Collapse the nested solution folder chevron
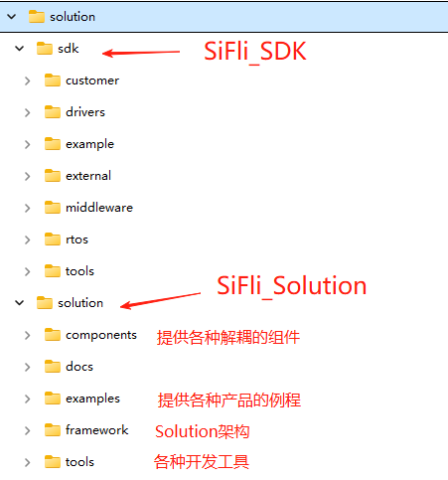Image resolution: width=448 pixels, height=480 pixels. pyautogui.click(x=20, y=302)
